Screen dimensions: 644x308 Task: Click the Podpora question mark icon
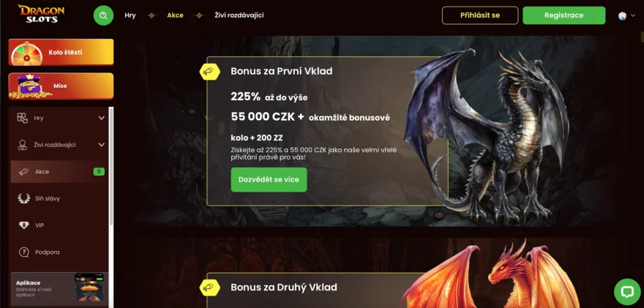tap(24, 252)
